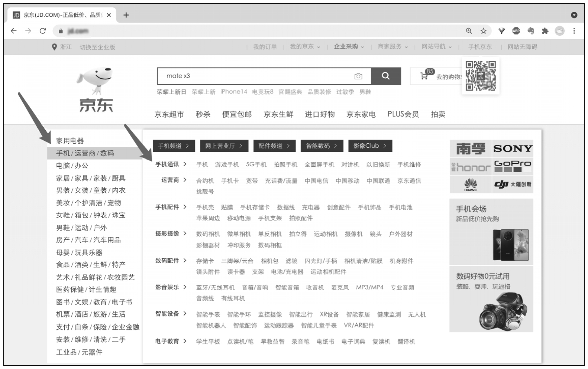Screen dimensions: 588x369
Task: Click the 浙江 location pin
Action: pos(54,47)
